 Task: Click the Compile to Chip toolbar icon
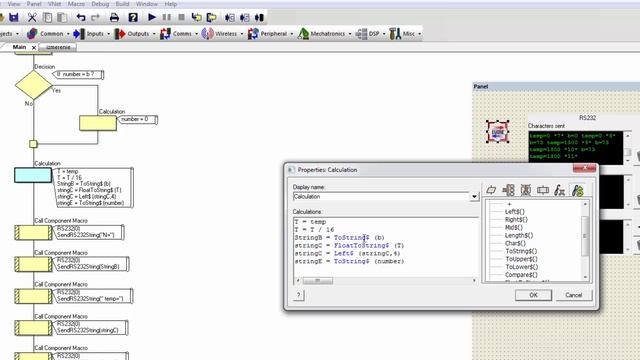(x=259, y=18)
